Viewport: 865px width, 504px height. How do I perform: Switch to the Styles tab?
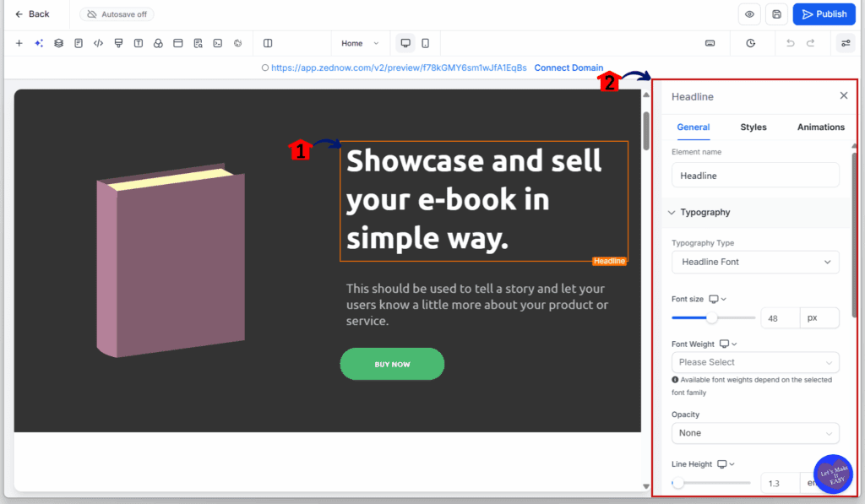753,127
